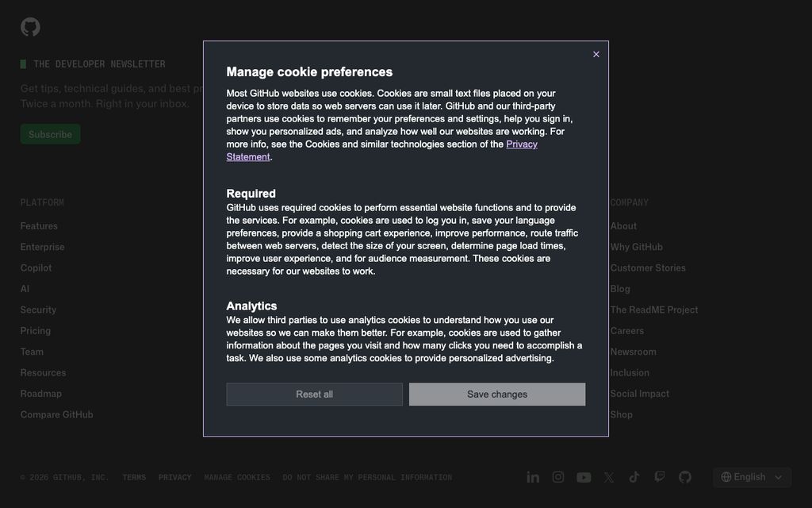812x508 pixels.
Task: Click Manage Cookies in the footer
Action: tap(237, 477)
